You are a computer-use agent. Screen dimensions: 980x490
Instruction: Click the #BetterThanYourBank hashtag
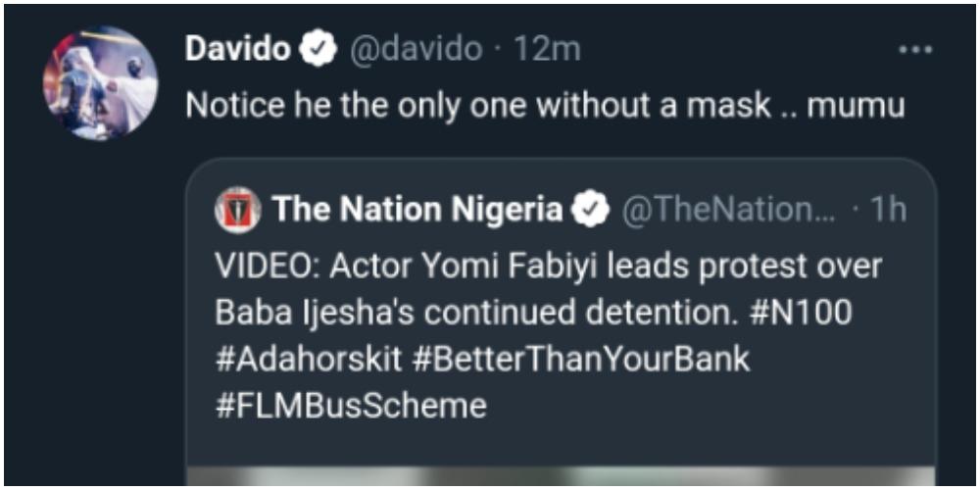pyautogui.click(x=581, y=359)
